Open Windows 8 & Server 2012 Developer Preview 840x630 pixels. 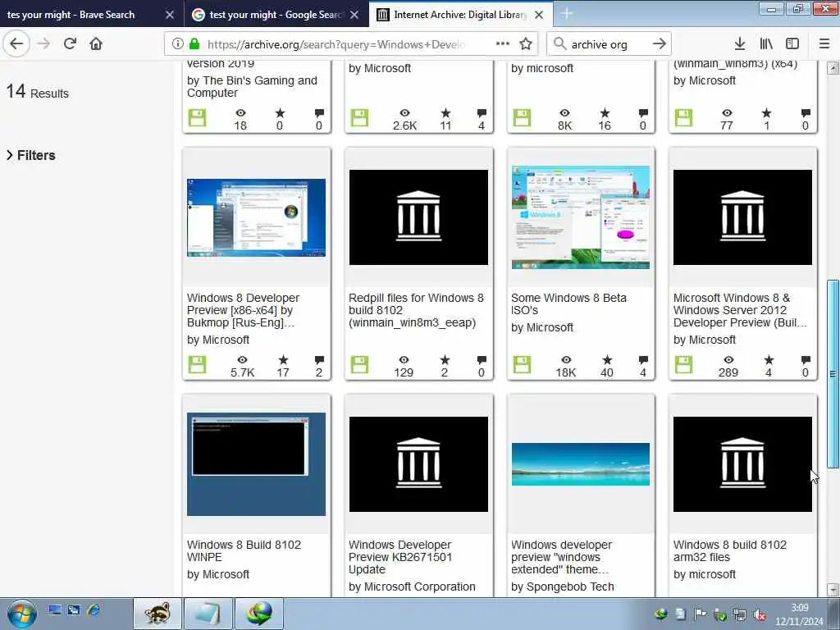click(x=740, y=310)
